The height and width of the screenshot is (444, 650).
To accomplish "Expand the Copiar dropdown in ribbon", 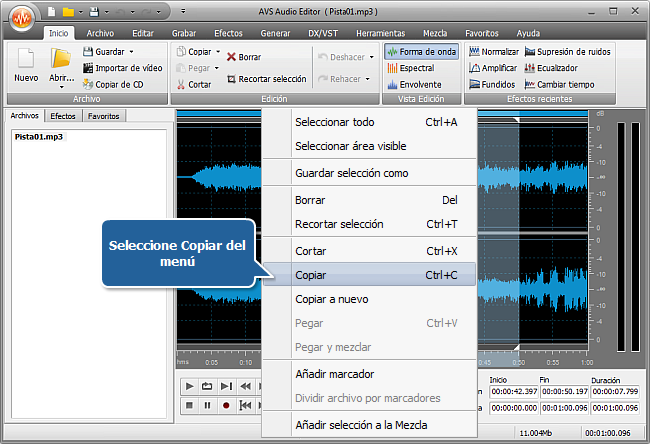I will [x=216, y=51].
